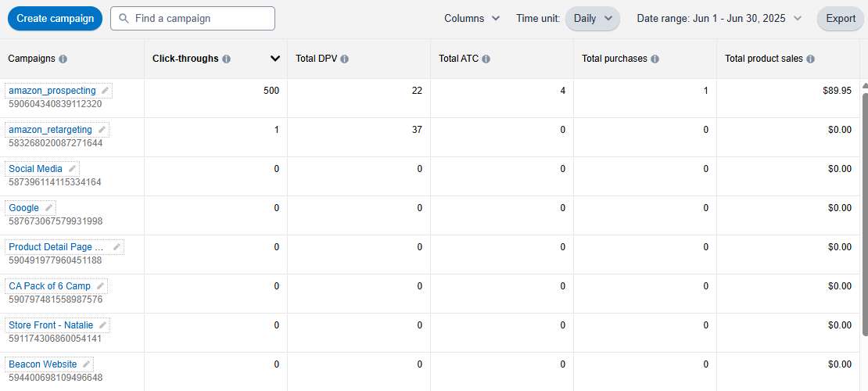Click the Total product sales info icon

(810, 59)
